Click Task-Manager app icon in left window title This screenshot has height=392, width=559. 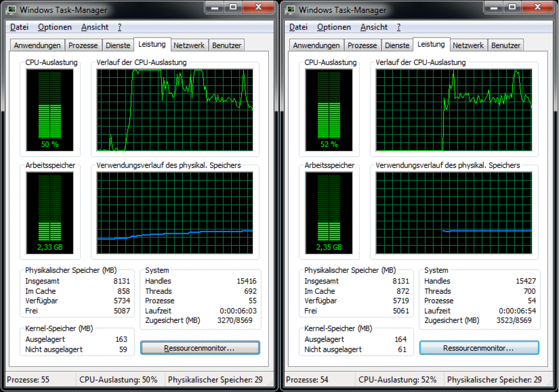pyautogui.click(x=12, y=10)
